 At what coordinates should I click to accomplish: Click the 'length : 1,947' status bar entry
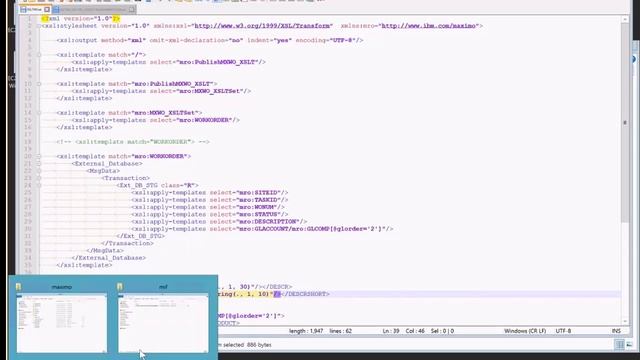tap(306, 331)
